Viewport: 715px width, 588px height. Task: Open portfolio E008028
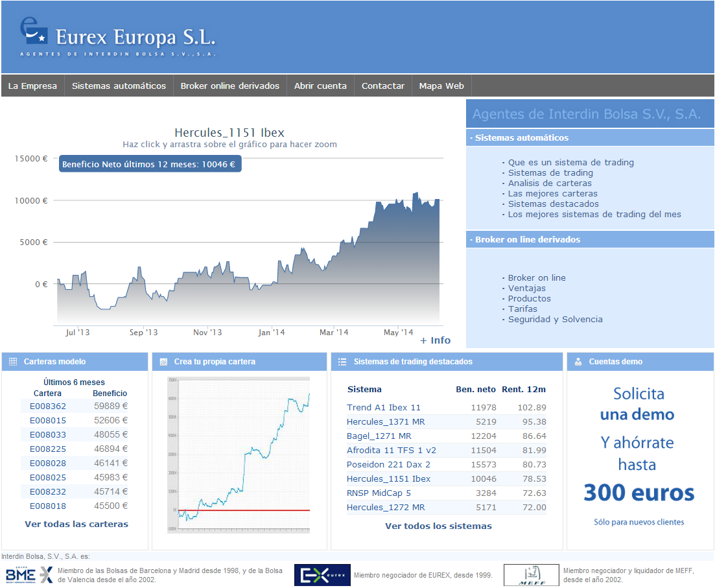pos(48,463)
